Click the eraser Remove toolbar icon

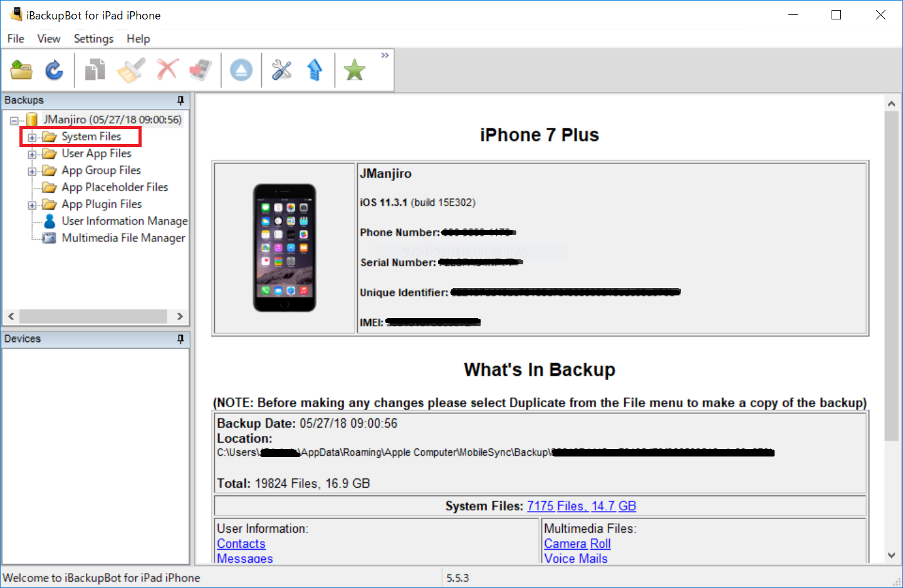click(201, 70)
